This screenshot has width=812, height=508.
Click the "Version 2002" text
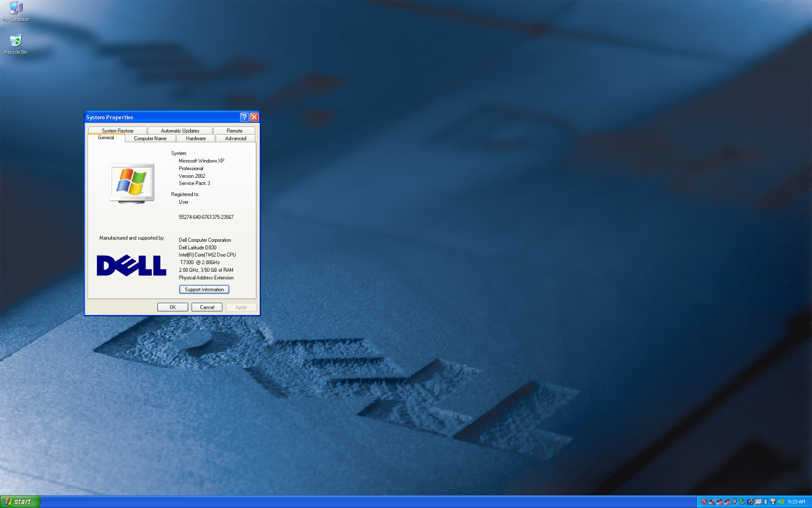click(x=192, y=176)
